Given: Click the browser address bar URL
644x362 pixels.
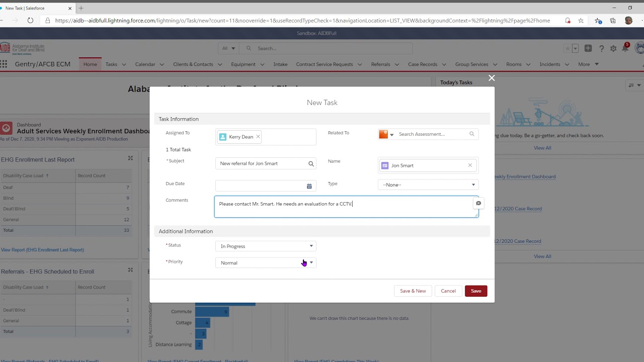Looking at the screenshot, I should point(302,21).
